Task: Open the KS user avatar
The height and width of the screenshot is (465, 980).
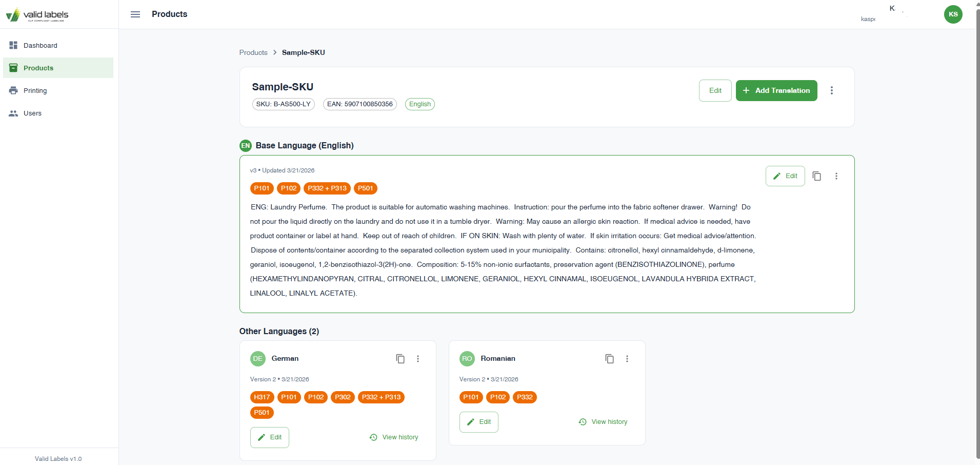Action: coord(953,14)
